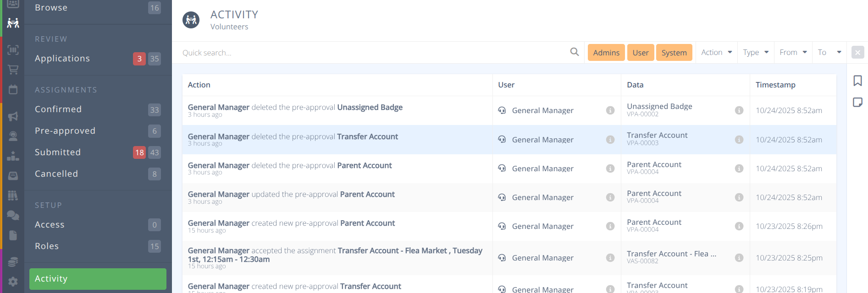Open the Submitted assignments list
The width and height of the screenshot is (868, 293).
[58, 152]
